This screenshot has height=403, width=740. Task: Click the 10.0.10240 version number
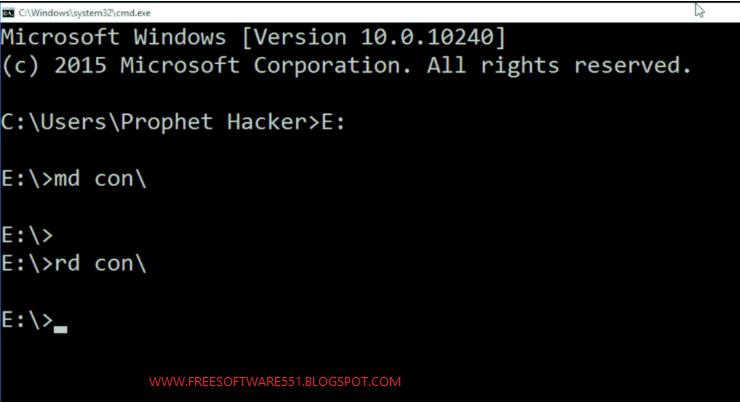tap(427, 37)
